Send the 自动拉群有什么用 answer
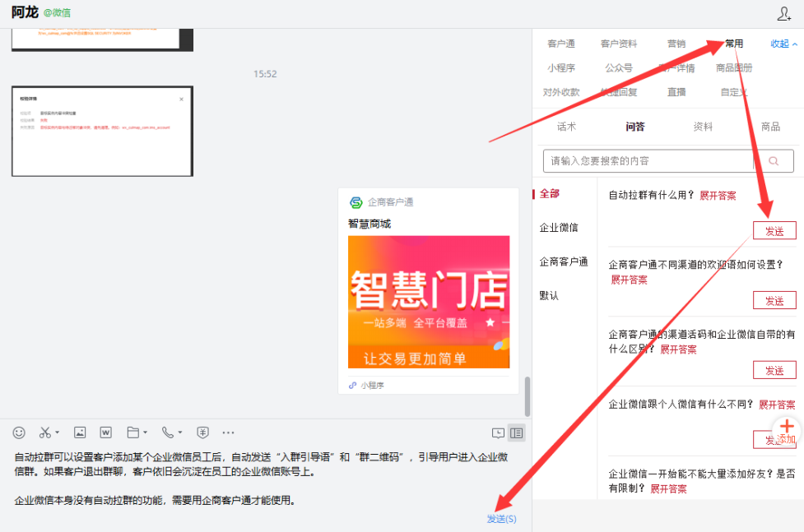804x532 pixels. tap(774, 231)
